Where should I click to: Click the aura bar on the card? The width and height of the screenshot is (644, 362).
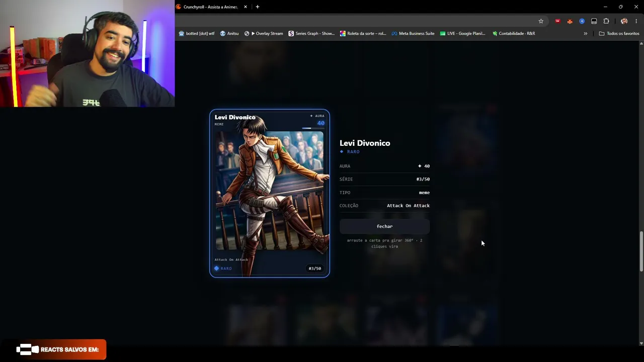click(313, 128)
